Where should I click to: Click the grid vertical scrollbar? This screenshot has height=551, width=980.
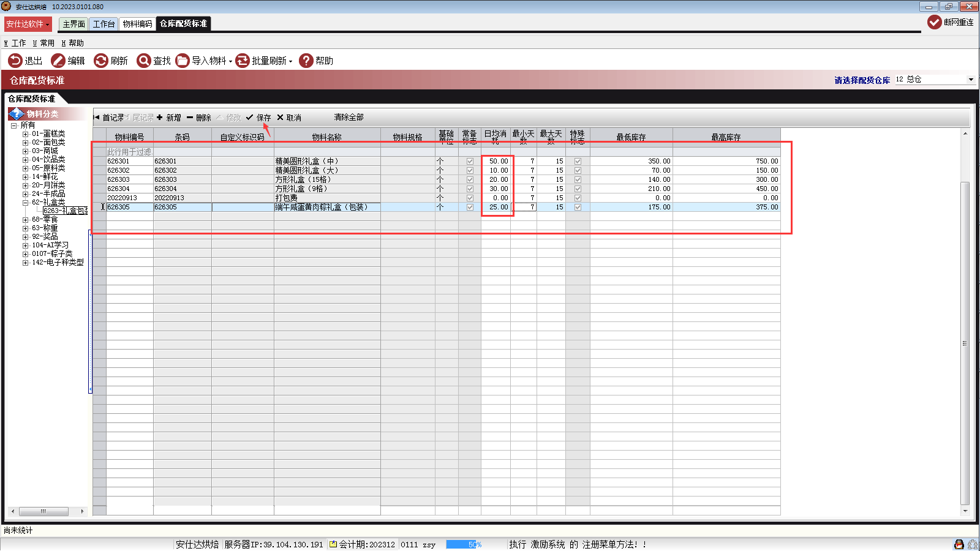(965, 343)
